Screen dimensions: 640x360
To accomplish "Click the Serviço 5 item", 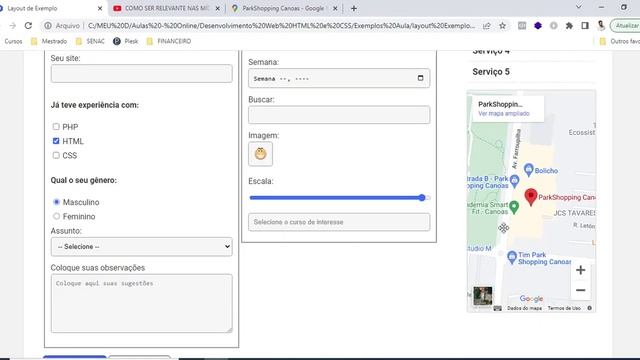I will point(491,72).
